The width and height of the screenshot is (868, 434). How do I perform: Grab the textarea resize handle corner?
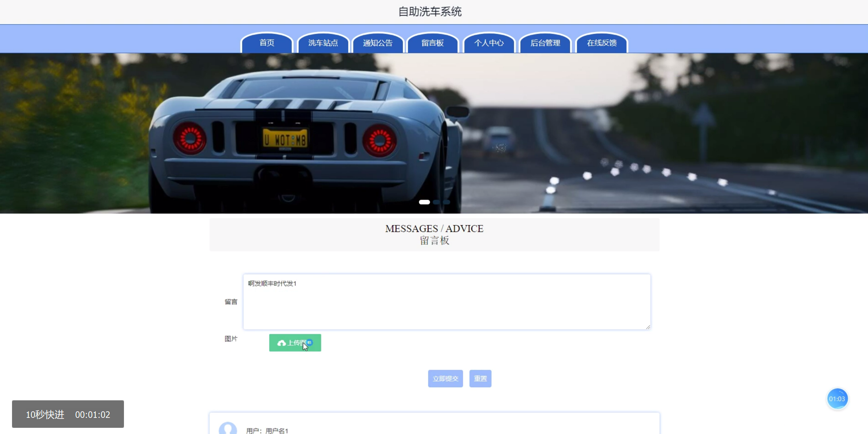[x=648, y=327]
